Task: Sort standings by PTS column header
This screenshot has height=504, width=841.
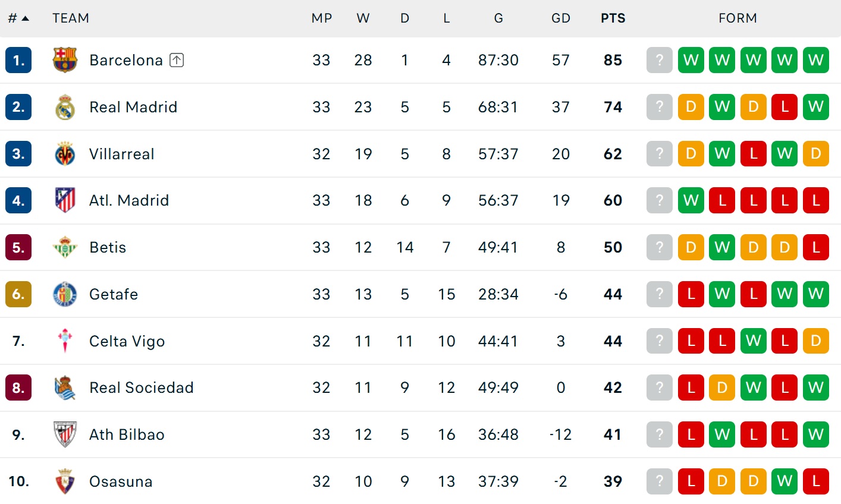Action: click(x=613, y=18)
